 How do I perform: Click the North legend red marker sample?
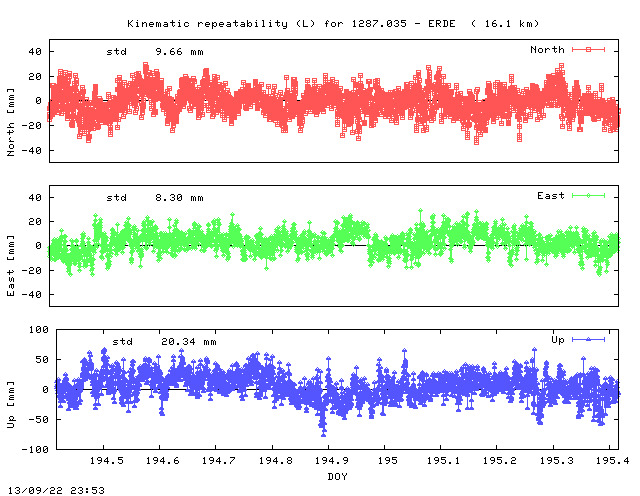pos(588,50)
